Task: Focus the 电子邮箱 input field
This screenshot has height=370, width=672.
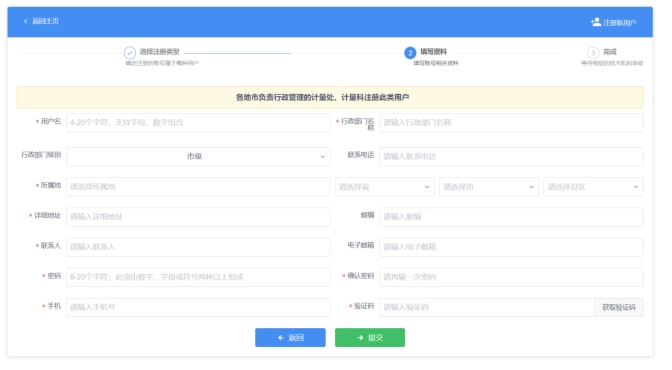Action: pos(511,247)
